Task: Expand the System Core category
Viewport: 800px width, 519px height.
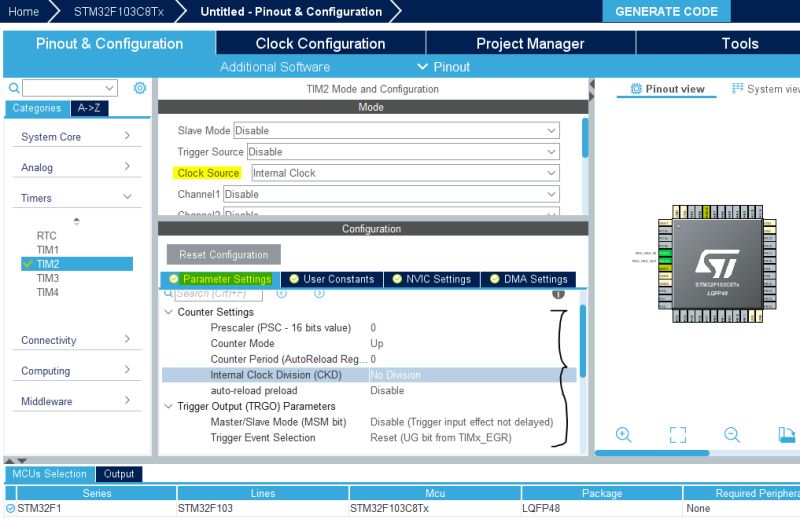Action: (x=77, y=137)
